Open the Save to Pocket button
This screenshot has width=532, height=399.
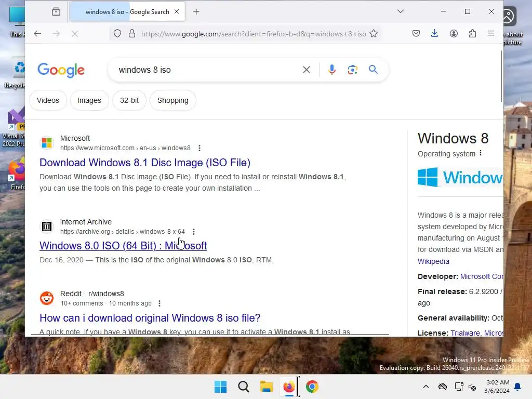[416, 33]
